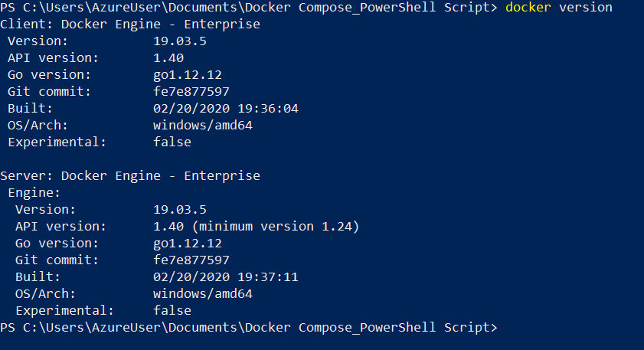This screenshot has width=644, height=350.
Task: Click the "Engine:" label under Server
Action: pyautogui.click(x=32, y=193)
